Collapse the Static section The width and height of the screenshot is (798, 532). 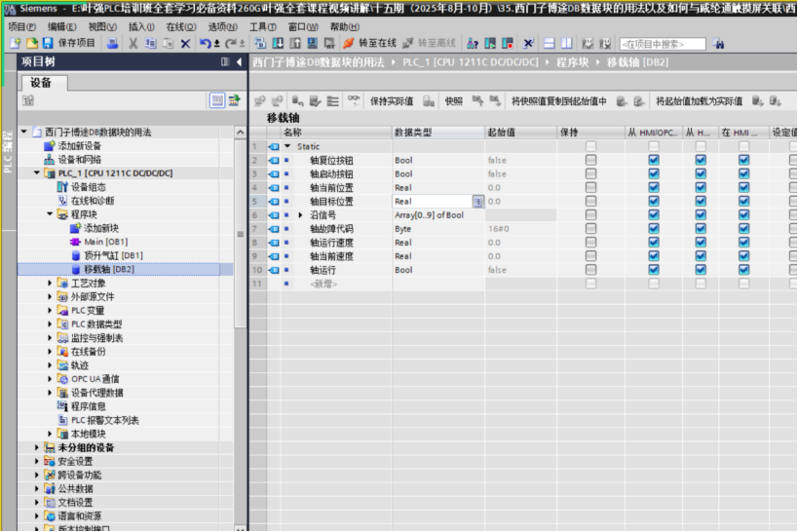coord(287,146)
